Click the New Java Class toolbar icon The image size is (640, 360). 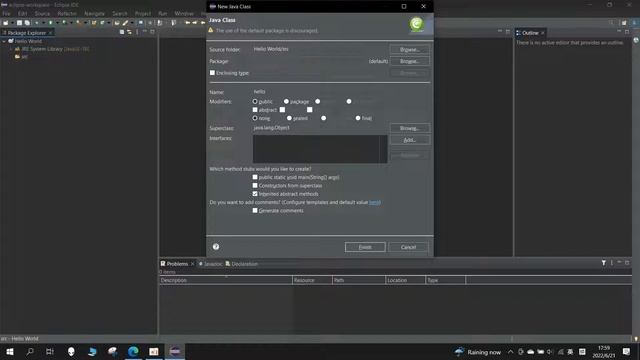click(102, 22)
